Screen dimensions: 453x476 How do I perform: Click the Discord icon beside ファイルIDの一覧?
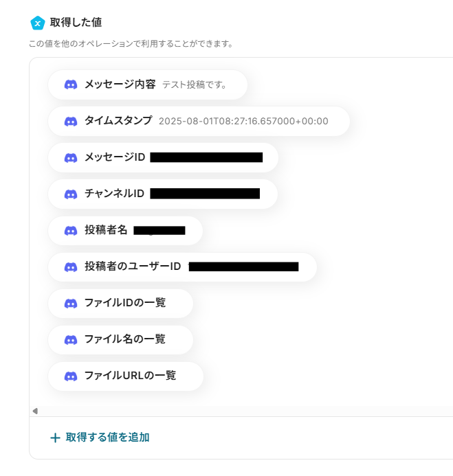click(x=71, y=303)
